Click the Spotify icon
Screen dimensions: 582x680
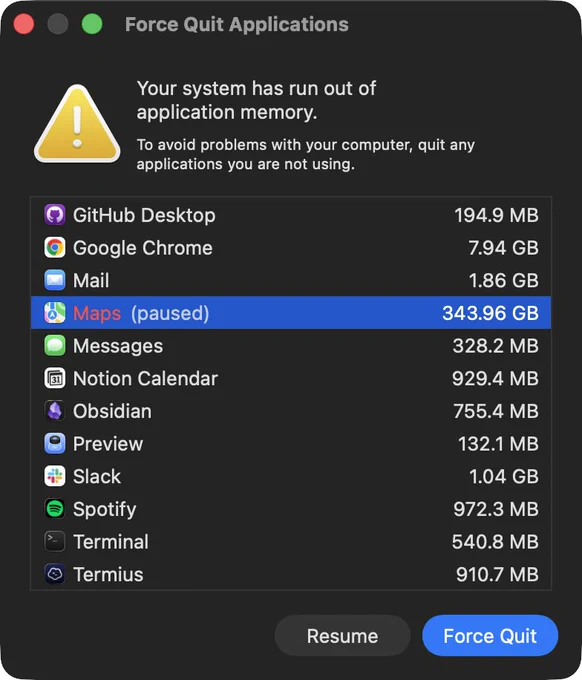55,509
